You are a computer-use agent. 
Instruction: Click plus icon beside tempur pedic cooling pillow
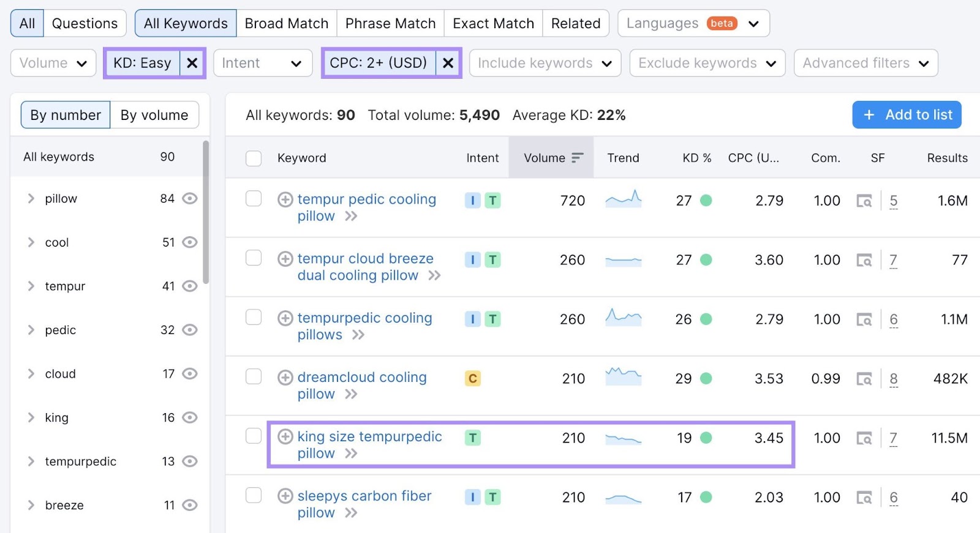click(285, 199)
